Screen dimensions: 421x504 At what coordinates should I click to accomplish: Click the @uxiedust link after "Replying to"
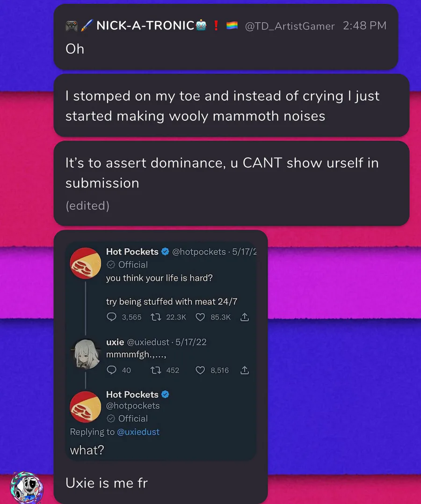[138, 432]
